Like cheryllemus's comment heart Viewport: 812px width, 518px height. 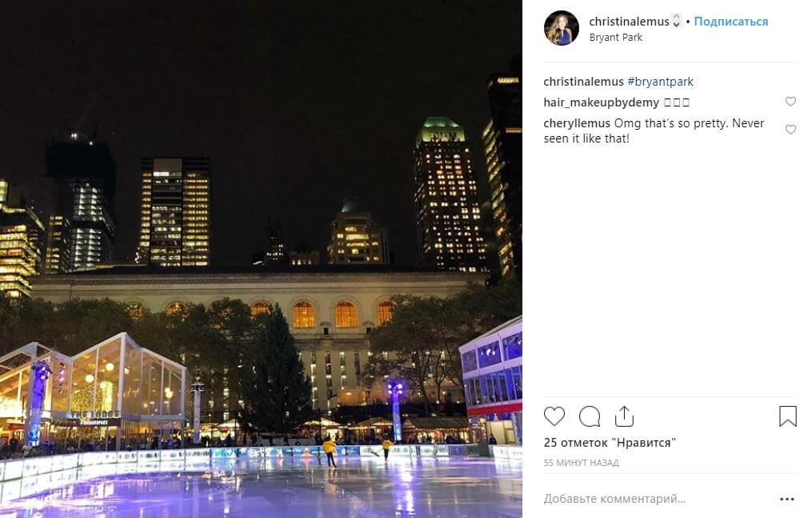coord(790,130)
